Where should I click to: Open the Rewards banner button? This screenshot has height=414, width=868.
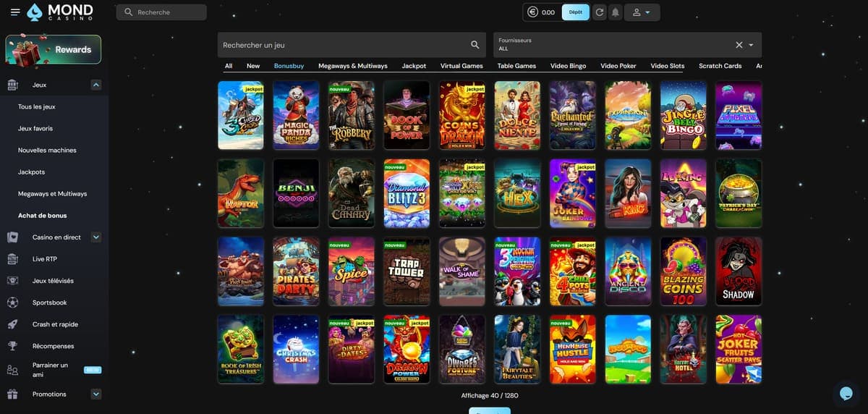(x=54, y=49)
